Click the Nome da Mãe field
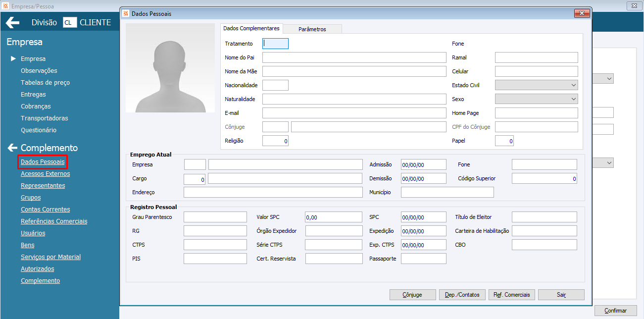The width and height of the screenshot is (644, 319). pos(354,71)
